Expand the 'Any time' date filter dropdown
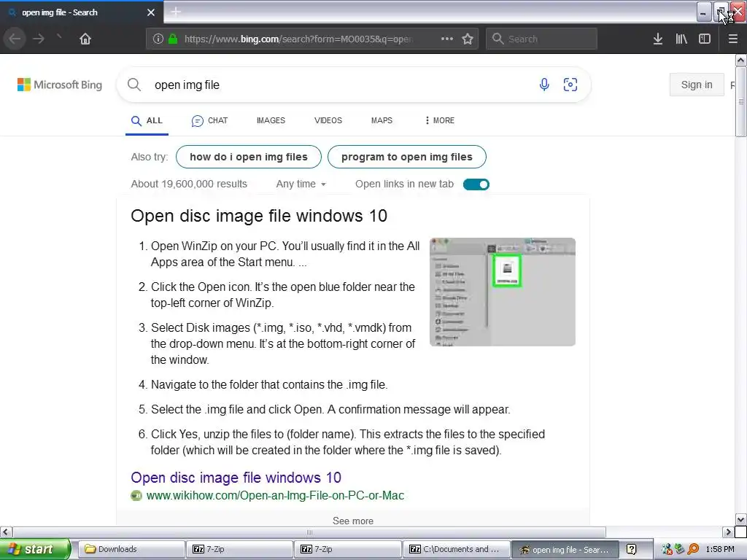747x560 pixels. tap(301, 184)
